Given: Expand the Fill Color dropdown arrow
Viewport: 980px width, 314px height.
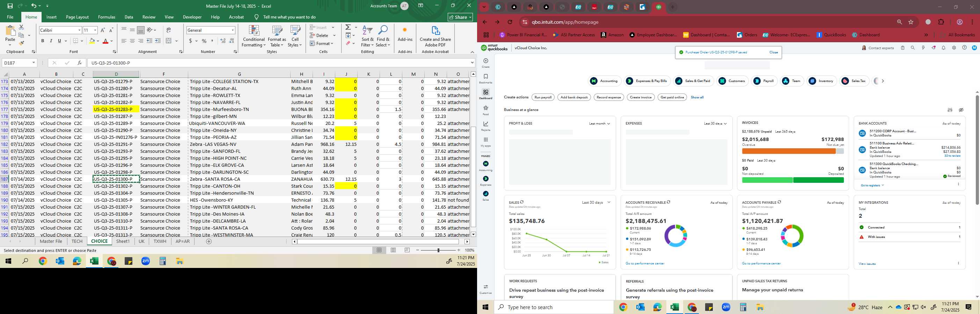Looking at the screenshot, I should coord(98,41).
